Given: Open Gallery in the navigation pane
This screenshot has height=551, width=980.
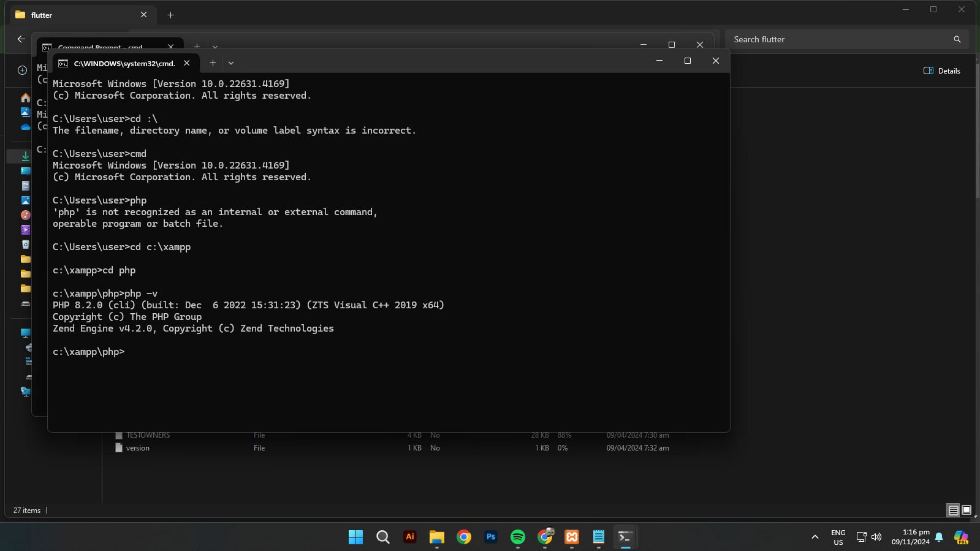Looking at the screenshot, I should coord(25,112).
